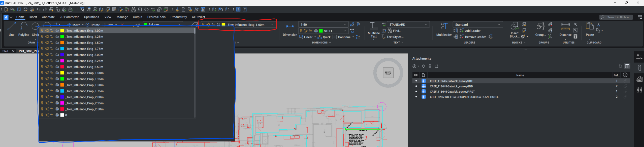Click magenta swatch of _Tree_Influence_Extg_2.25m layer
This screenshot has width=644, height=147.
coord(62,61)
